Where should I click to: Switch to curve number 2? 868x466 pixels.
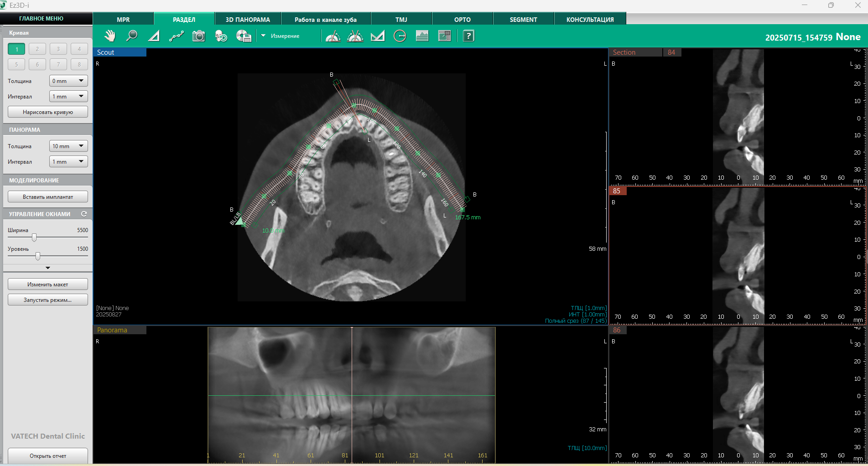(x=37, y=49)
